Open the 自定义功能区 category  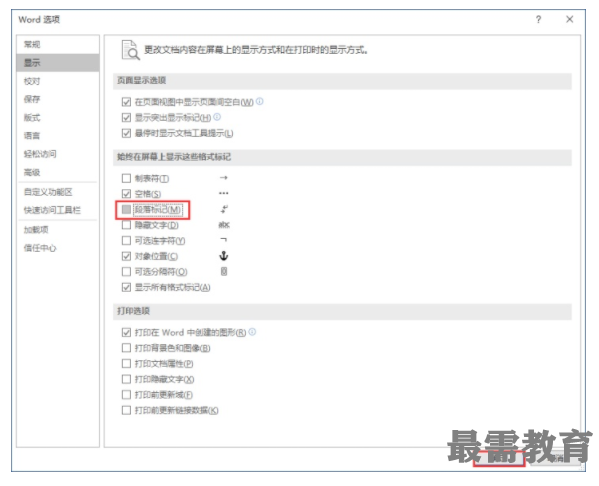pos(58,192)
